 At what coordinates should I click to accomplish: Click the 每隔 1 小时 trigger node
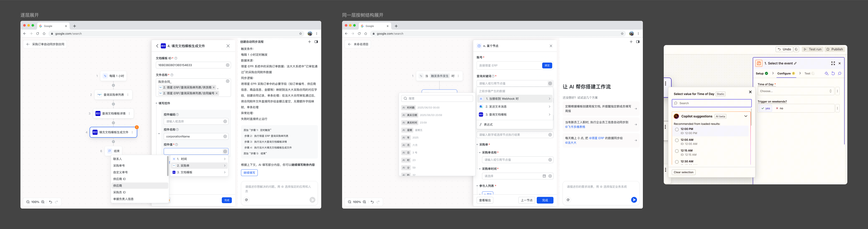point(114,76)
